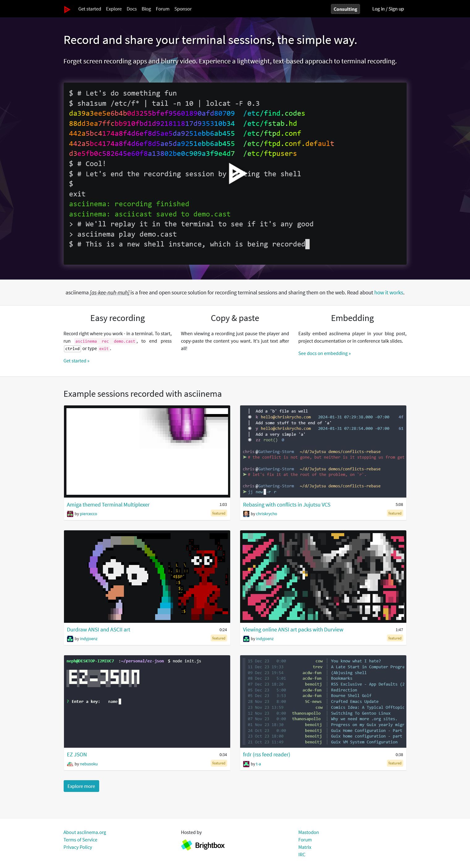Click Log in / Sign up
Viewport: 470px width, 868px height.
[388, 9]
